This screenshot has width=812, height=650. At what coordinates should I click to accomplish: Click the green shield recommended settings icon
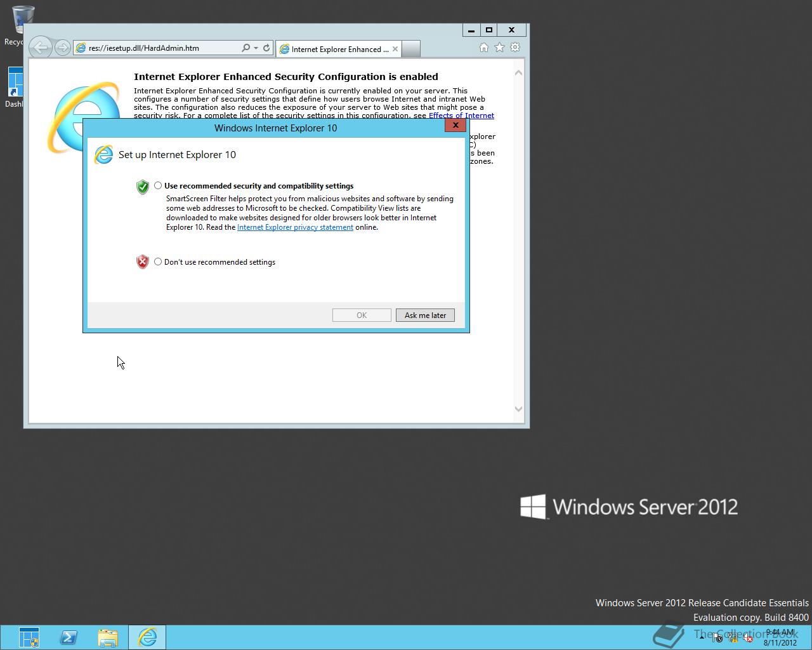coord(143,187)
